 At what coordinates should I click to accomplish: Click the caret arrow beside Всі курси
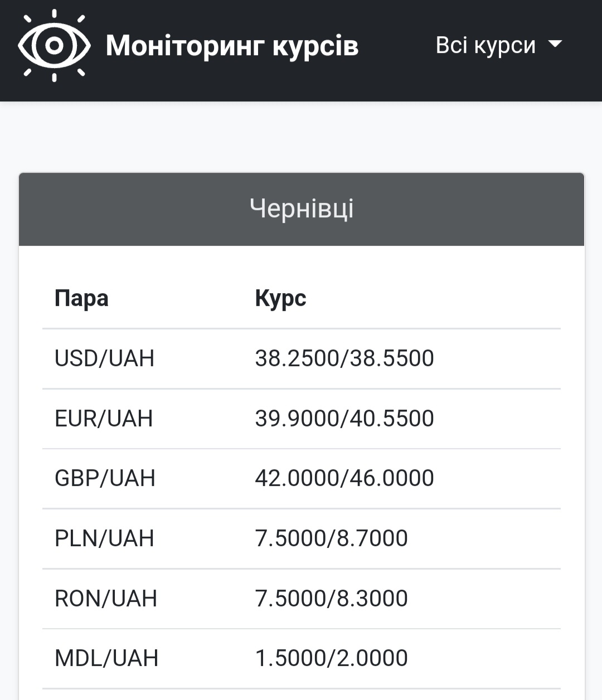pos(555,45)
